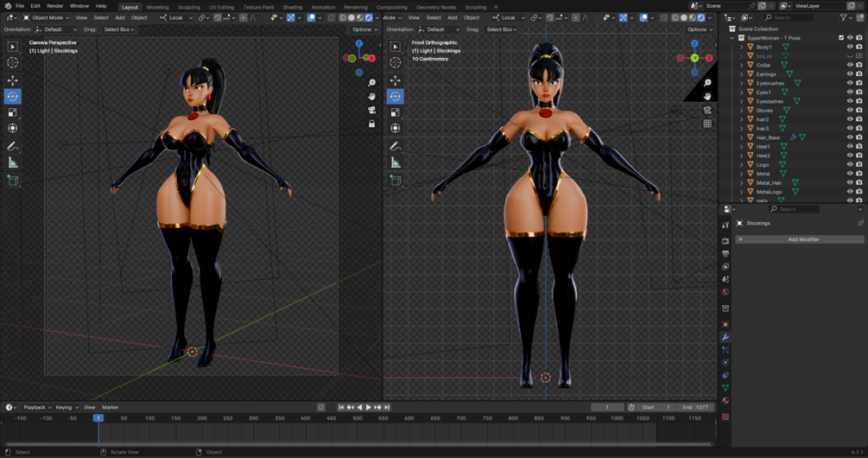This screenshot has width=868, height=458.
Task: Switch to the UV Editing workspace tab
Action: point(221,7)
